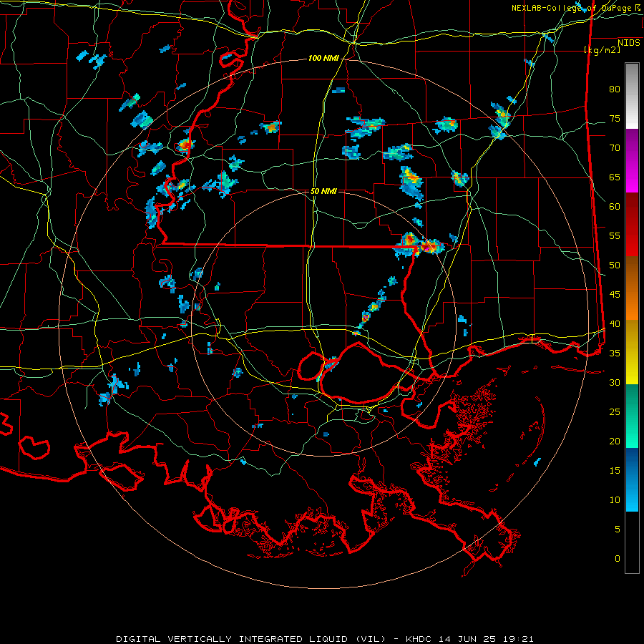
Task: Pick the orange-brown segment of the color bar
Action: [632, 288]
